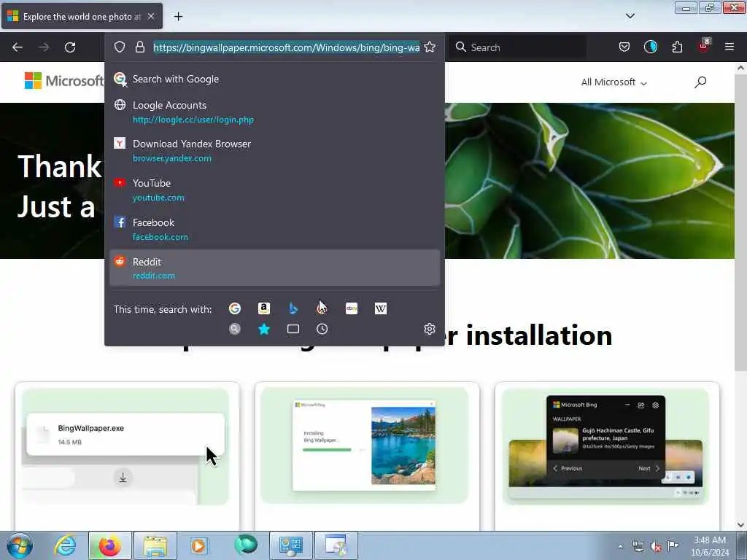Click scrollbar down arrow
This screenshot has height=560, width=747.
[740, 524]
